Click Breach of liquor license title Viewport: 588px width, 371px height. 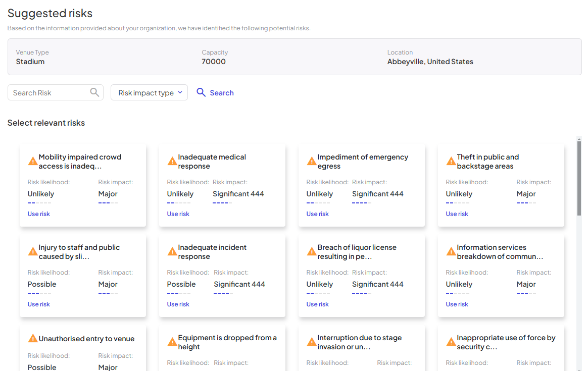click(x=357, y=252)
